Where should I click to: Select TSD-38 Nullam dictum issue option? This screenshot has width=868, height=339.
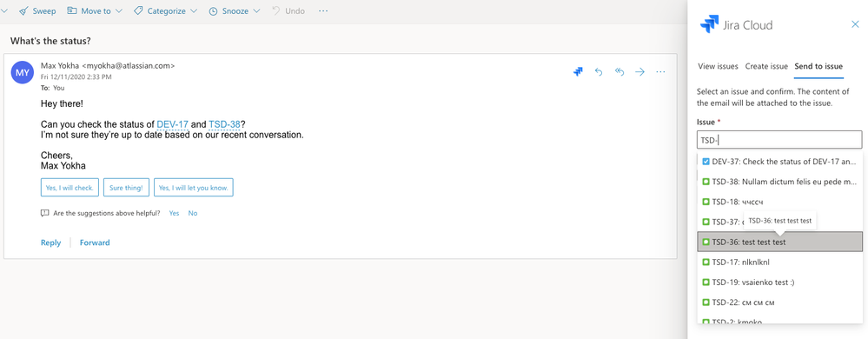coord(779,182)
